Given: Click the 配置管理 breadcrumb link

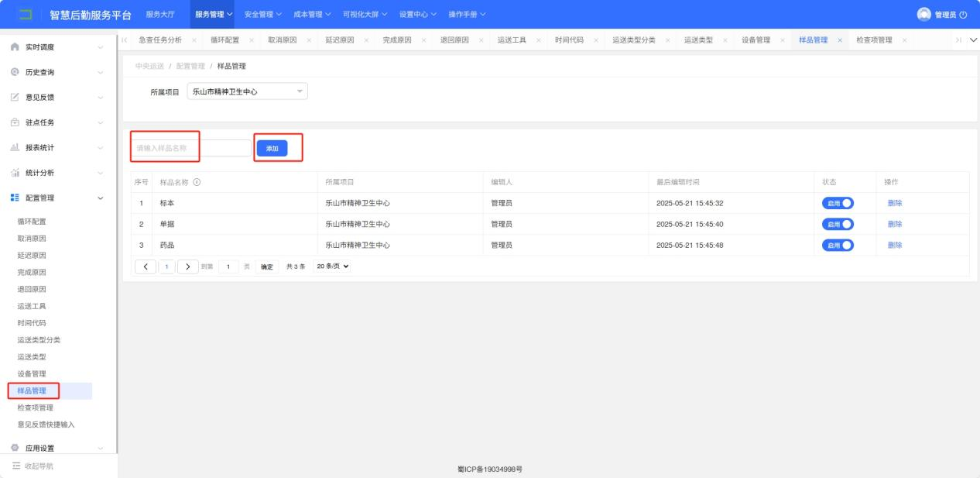Looking at the screenshot, I should tap(190, 66).
